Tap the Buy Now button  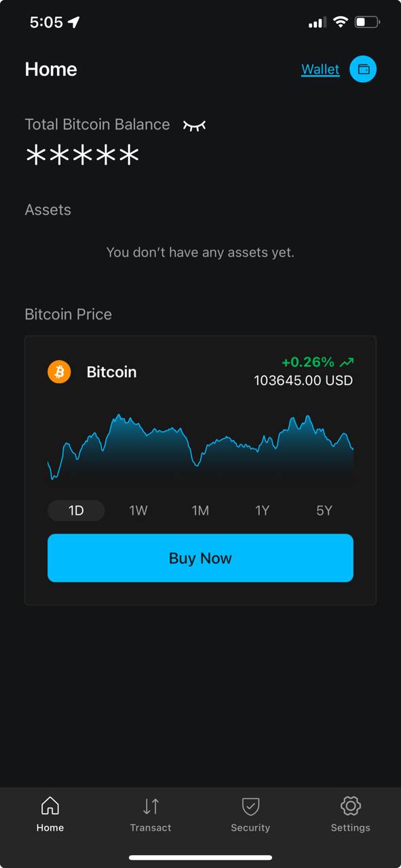point(200,558)
